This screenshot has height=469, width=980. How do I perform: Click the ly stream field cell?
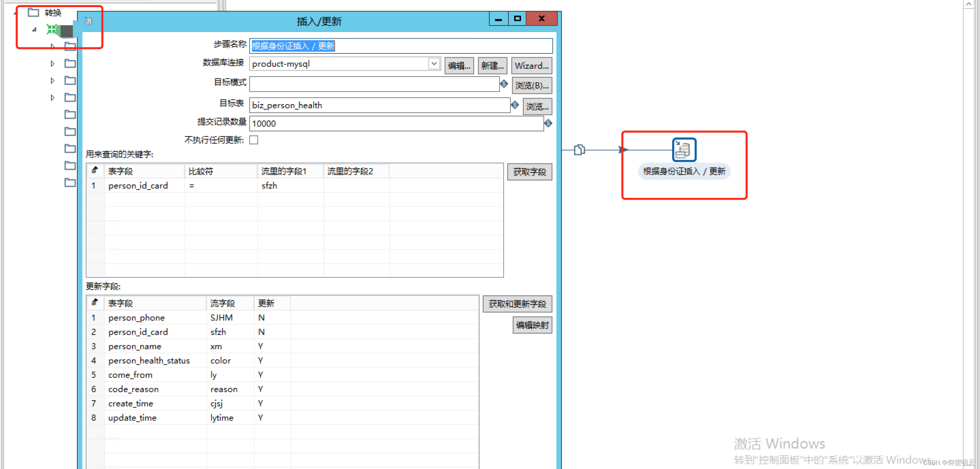pyautogui.click(x=230, y=375)
